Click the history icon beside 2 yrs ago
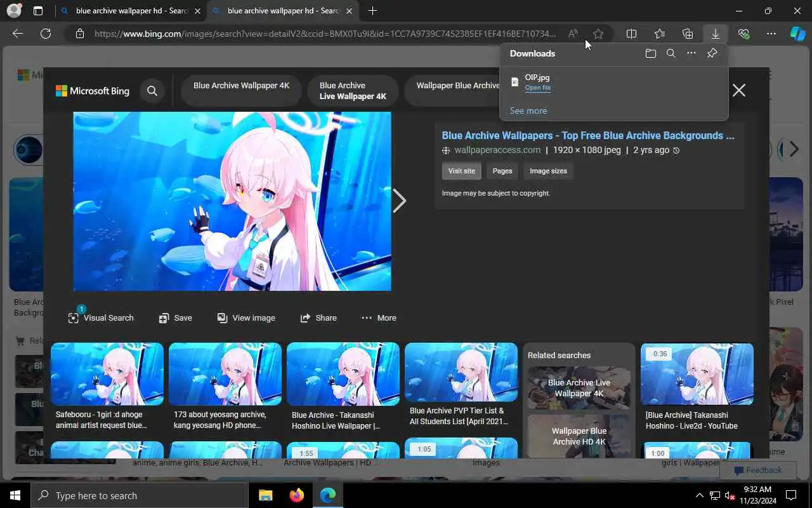This screenshot has height=508, width=812. pos(676,150)
